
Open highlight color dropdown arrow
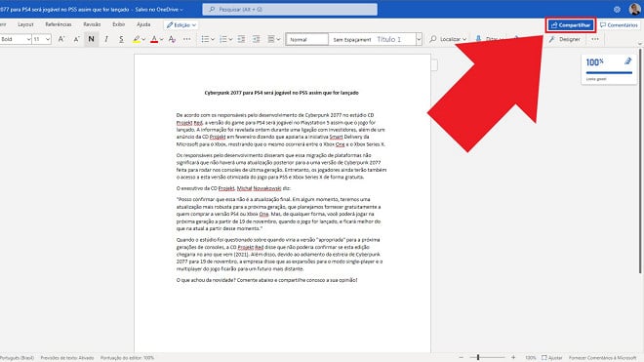(143, 39)
